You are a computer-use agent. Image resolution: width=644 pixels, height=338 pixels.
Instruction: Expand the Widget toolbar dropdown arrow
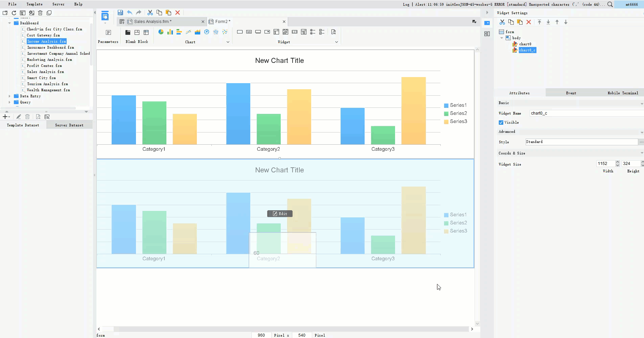337,42
